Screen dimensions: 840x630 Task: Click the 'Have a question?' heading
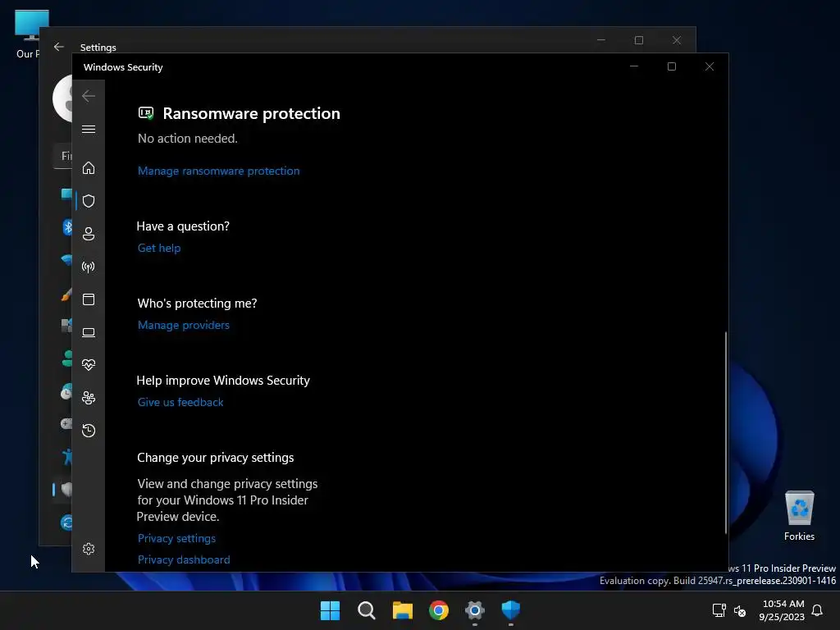(183, 226)
